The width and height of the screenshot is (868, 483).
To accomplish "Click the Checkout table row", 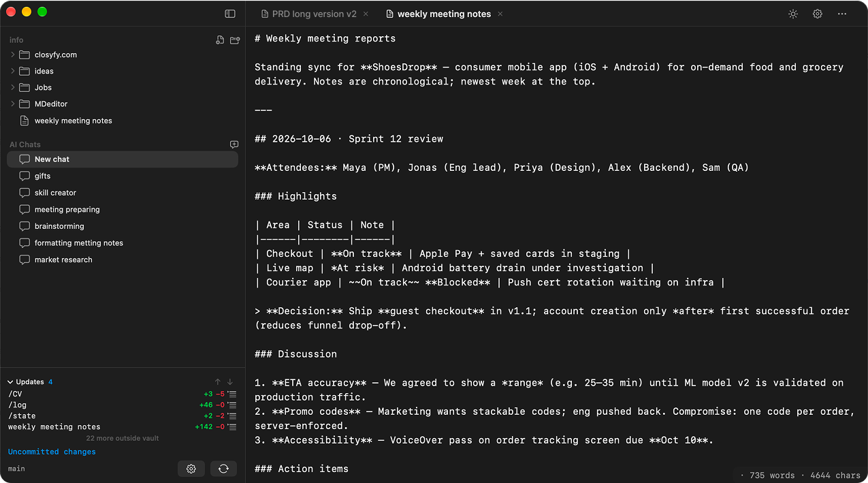I will (x=443, y=253).
